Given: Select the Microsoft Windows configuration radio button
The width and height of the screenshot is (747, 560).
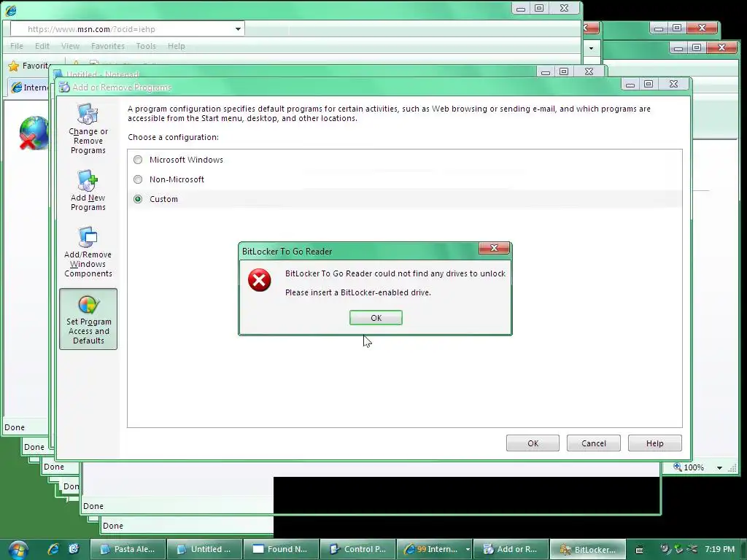Looking at the screenshot, I should (138, 160).
